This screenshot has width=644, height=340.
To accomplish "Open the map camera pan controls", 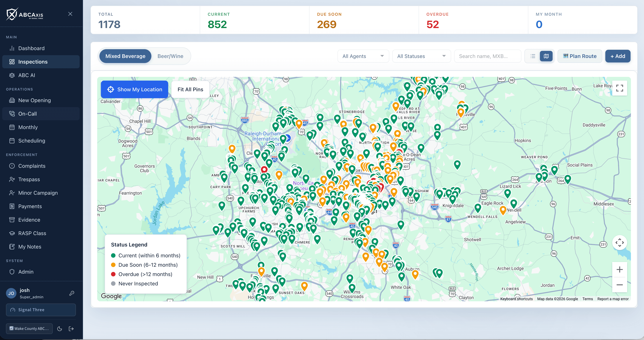I will 620,242.
